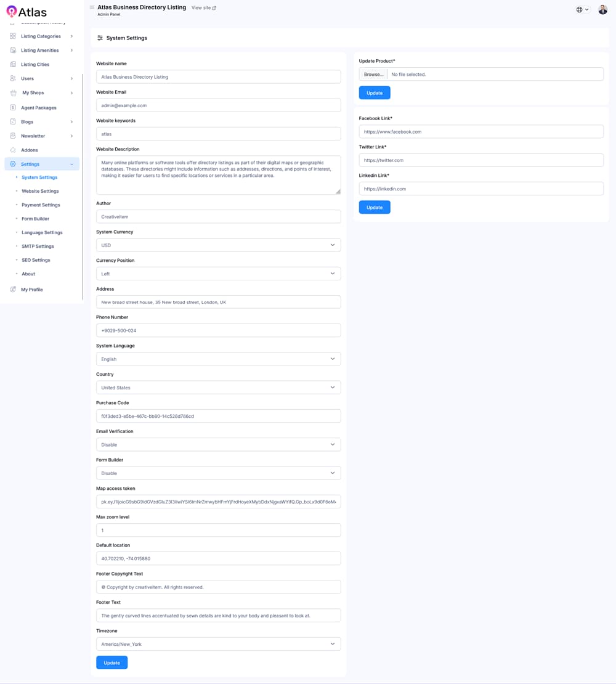Open the Country dropdown
This screenshot has height=684, width=616.
pos(219,388)
